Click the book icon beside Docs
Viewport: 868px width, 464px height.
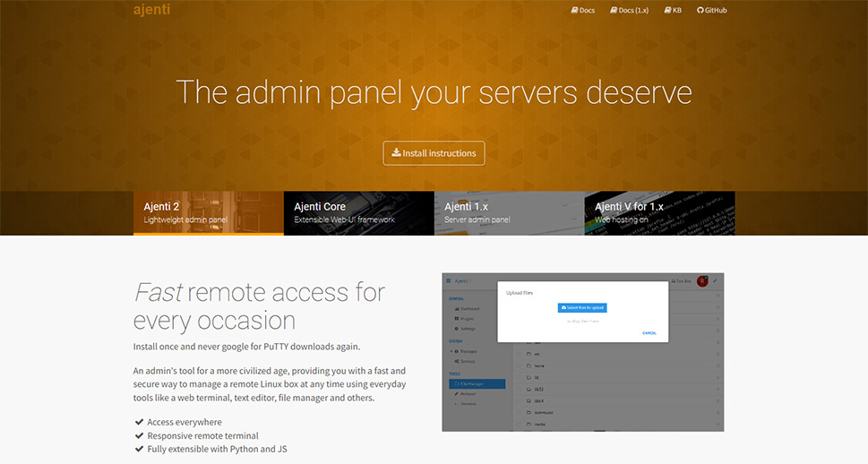tap(574, 11)
